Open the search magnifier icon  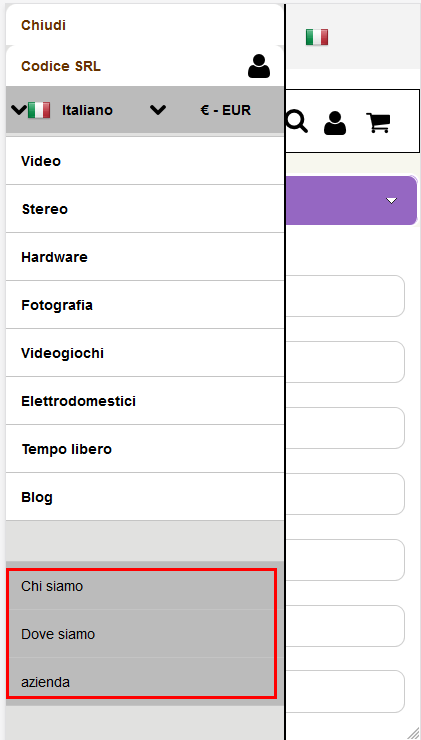[297, 122]
